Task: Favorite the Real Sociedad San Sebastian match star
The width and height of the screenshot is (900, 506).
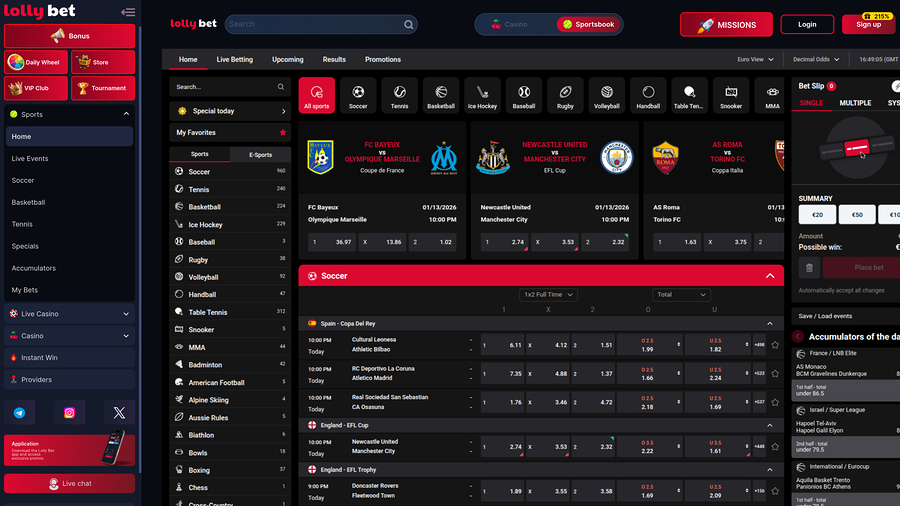Action: click(x=775, y=402)
